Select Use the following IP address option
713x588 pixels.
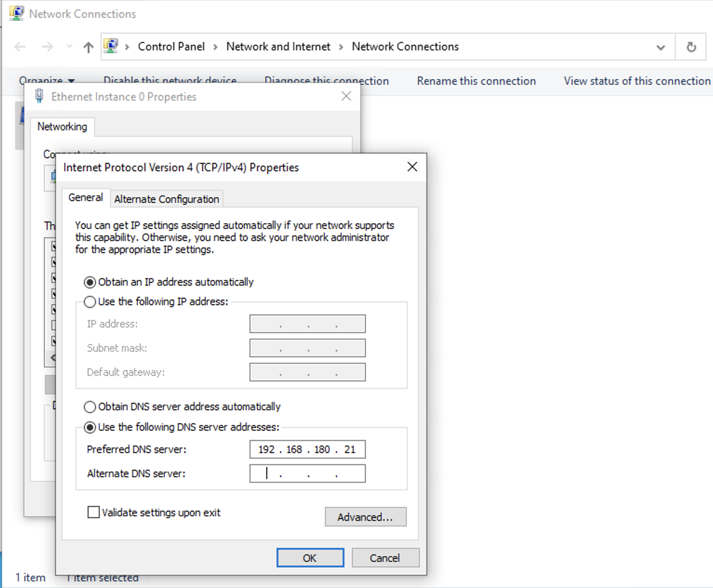[x=90, y=302]
